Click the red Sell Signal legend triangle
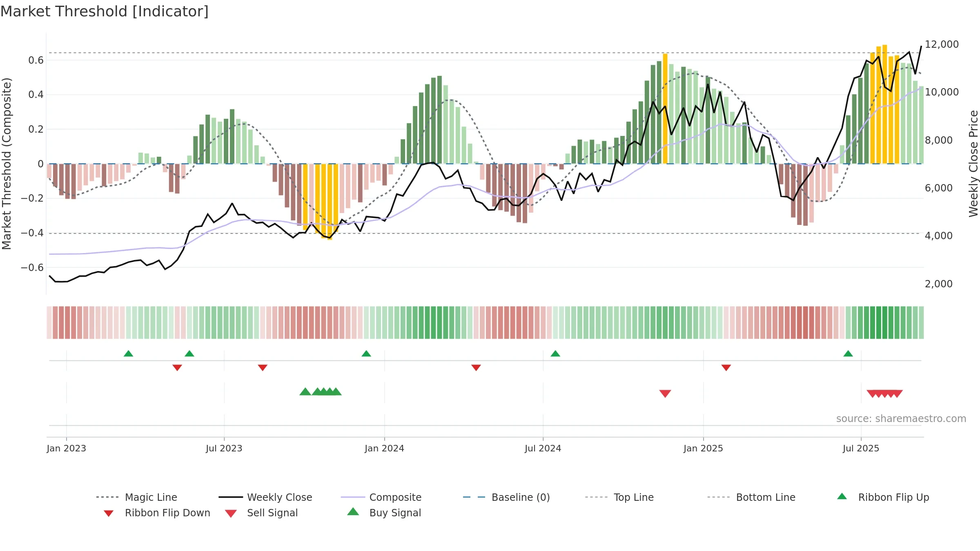 click(231, 513)
